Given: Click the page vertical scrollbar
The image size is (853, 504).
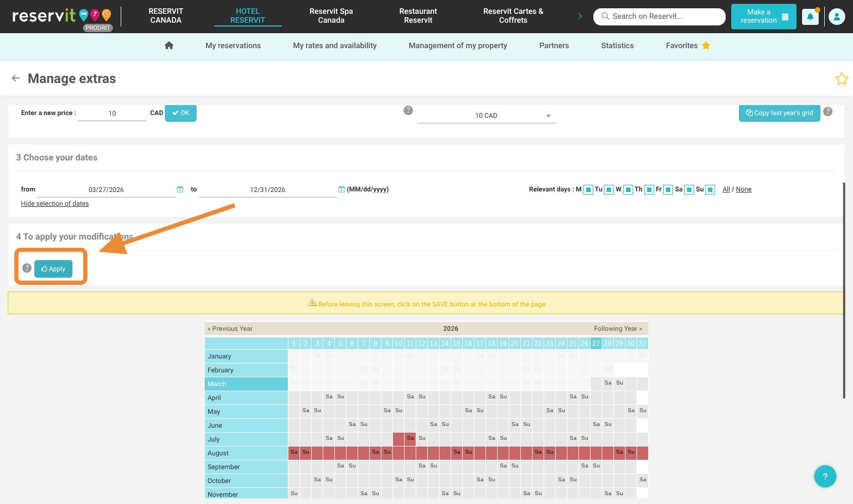Looking at the screenshot, I should pyautogui.click(x=844, y=290).
